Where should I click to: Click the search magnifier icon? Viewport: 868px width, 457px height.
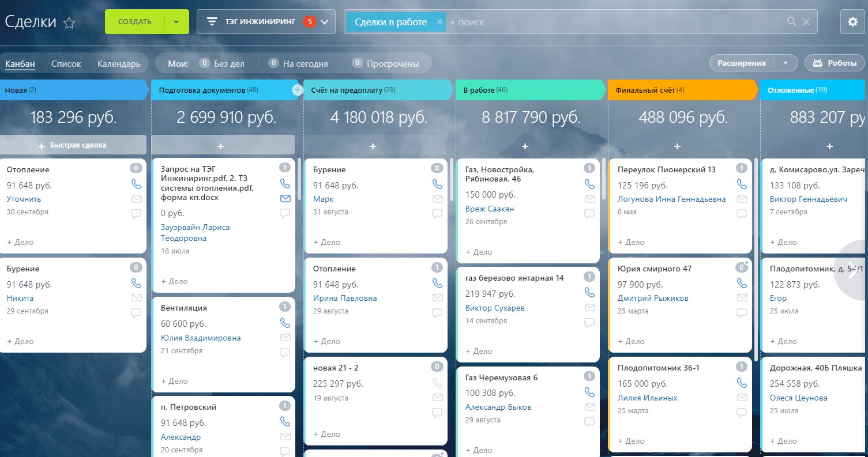click(792, 22)
